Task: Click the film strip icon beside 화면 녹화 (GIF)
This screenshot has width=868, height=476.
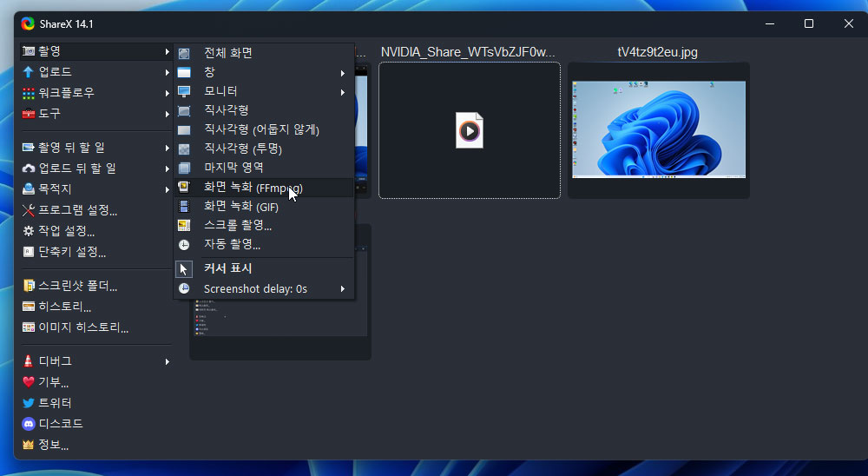Action: [184, 207]
